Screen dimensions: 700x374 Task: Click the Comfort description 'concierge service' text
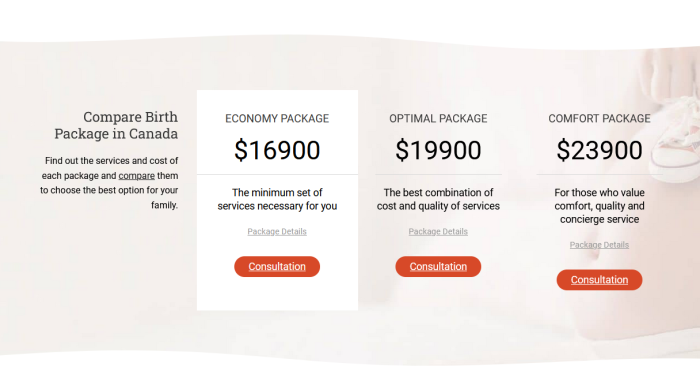point(599,219)
